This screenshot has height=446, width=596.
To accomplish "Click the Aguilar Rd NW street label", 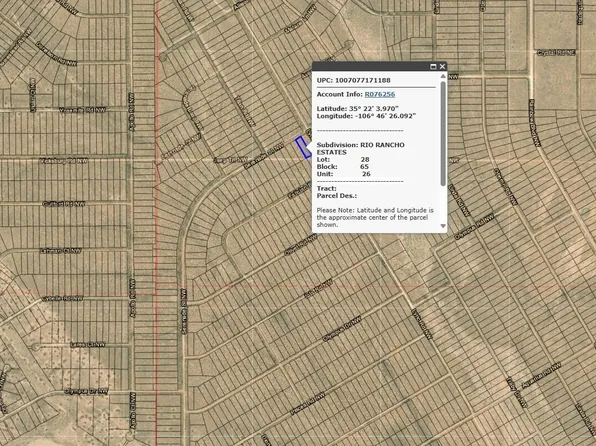I will tap(541, 376).
